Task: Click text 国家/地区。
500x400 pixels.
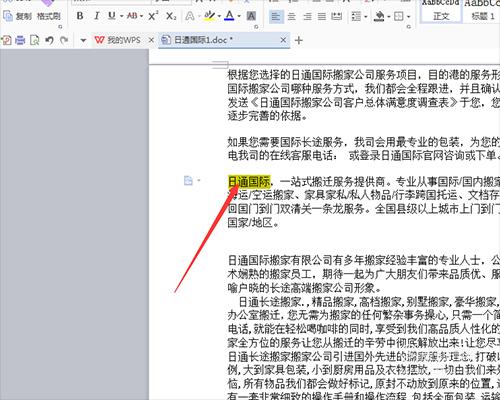Action: coord(253,222)
